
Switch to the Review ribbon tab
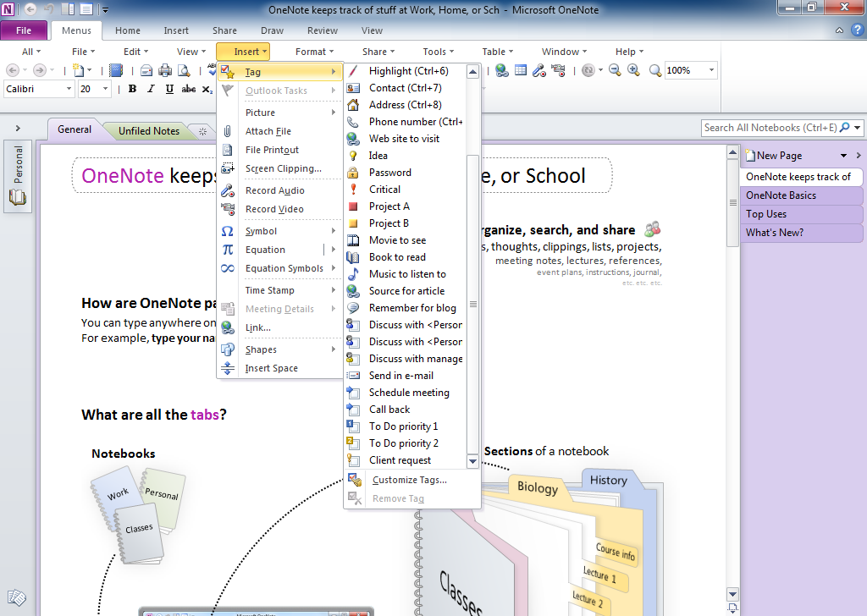[x=323, y=30]
